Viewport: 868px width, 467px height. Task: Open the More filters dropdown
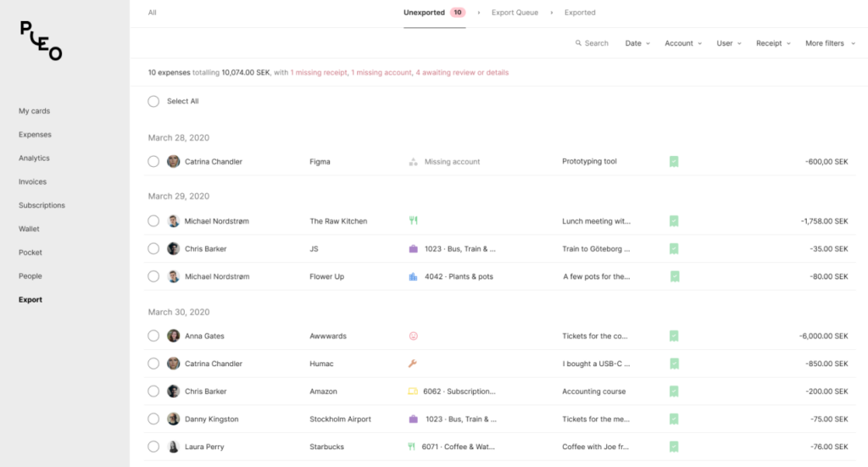coord(830,43)
